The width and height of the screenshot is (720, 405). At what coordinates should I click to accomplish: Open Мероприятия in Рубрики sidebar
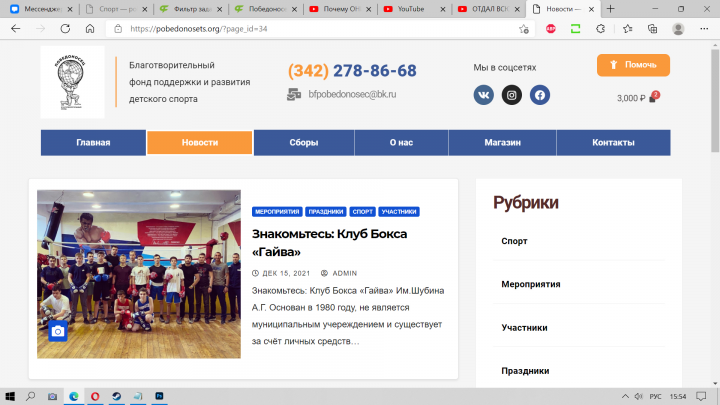click(531, 284)
